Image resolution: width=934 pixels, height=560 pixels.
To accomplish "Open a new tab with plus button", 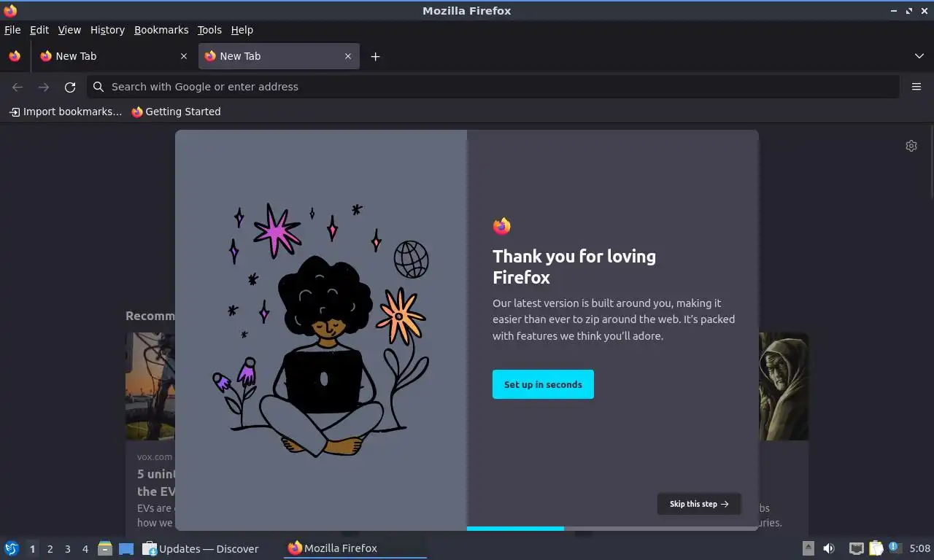I will tap(375, 56).
